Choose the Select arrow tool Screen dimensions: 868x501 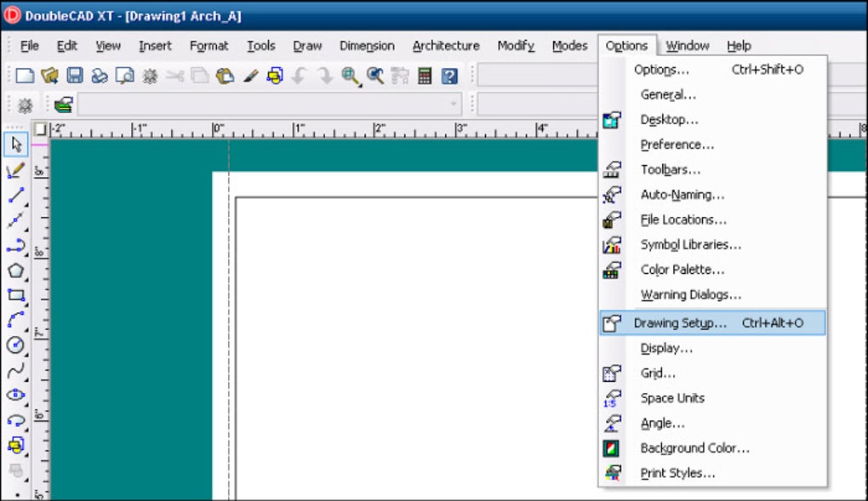point(16,145)
